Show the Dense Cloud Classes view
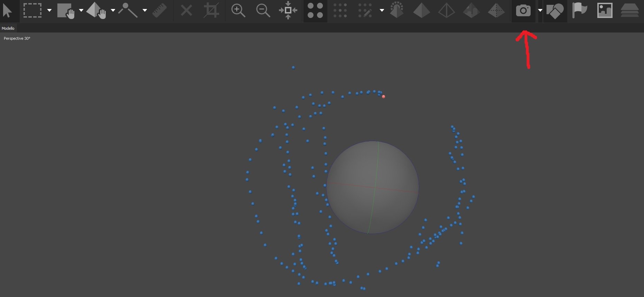The width and height of the screenshot is (644, 297). 365,10
